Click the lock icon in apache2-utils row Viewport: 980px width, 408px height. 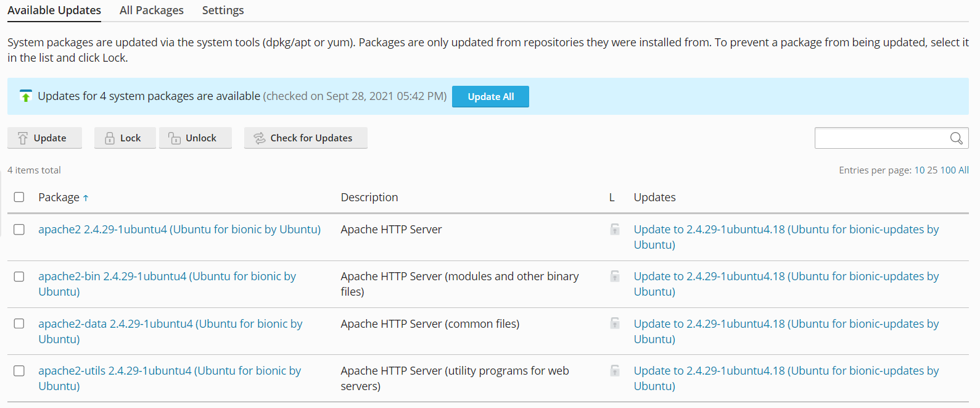tap(615, 371)
